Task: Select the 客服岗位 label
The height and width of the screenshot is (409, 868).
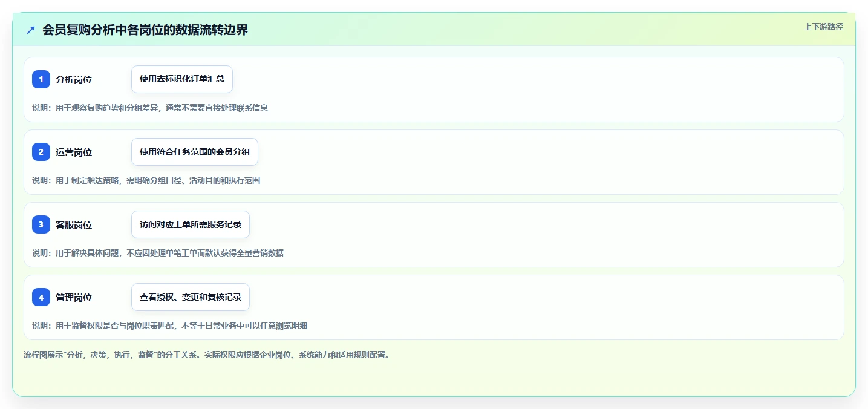Action: pos(74,225)
